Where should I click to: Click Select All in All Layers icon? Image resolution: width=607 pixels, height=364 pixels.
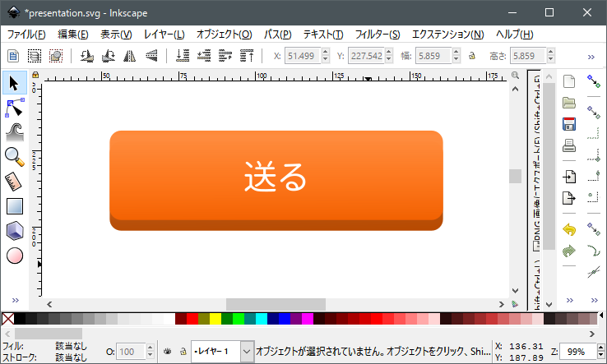pyautogui.click(x=35, y=56)
